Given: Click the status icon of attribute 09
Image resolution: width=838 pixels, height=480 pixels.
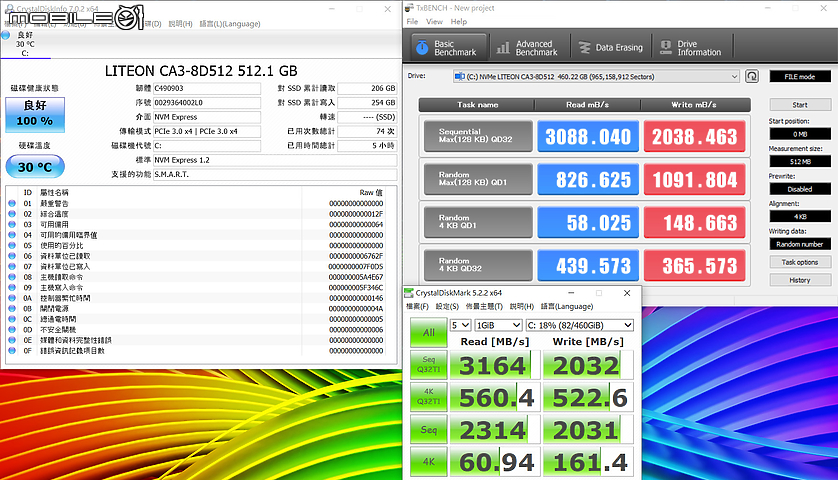Looking at the screenshot, I should click(12, 288).
